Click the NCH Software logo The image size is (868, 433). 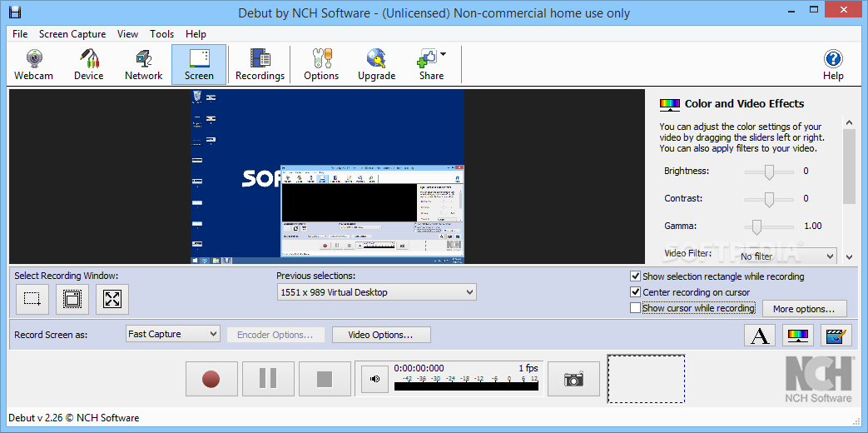(818, 379)
